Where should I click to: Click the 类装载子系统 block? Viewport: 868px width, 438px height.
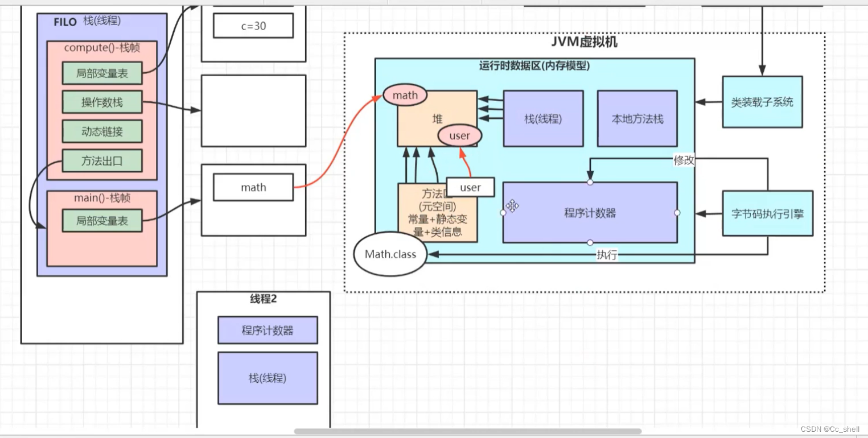pos(762,102)
